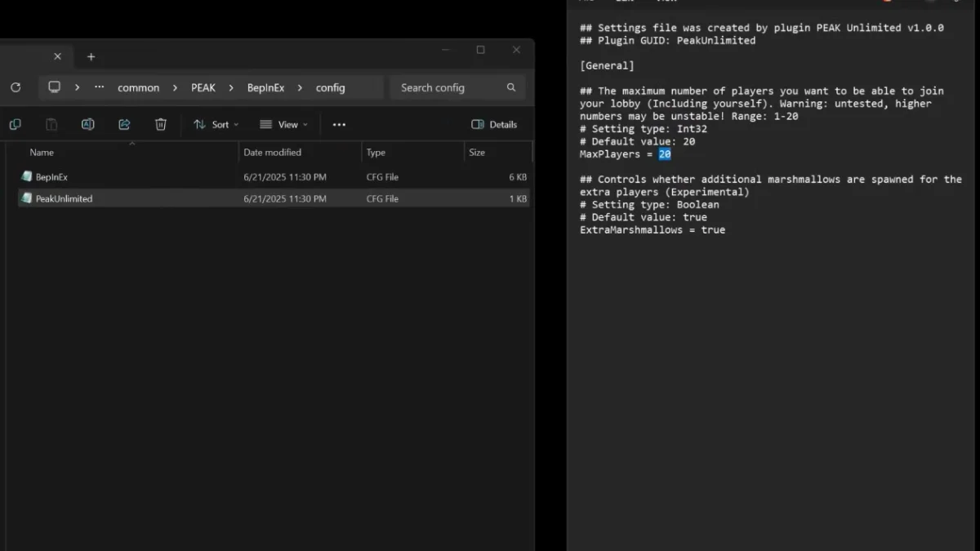Click the Delete trash icon in Explorer toolbar
Image resolution: width=980 pixels, height=551 pixels.
pyautogui.click(x=161, y=124)
